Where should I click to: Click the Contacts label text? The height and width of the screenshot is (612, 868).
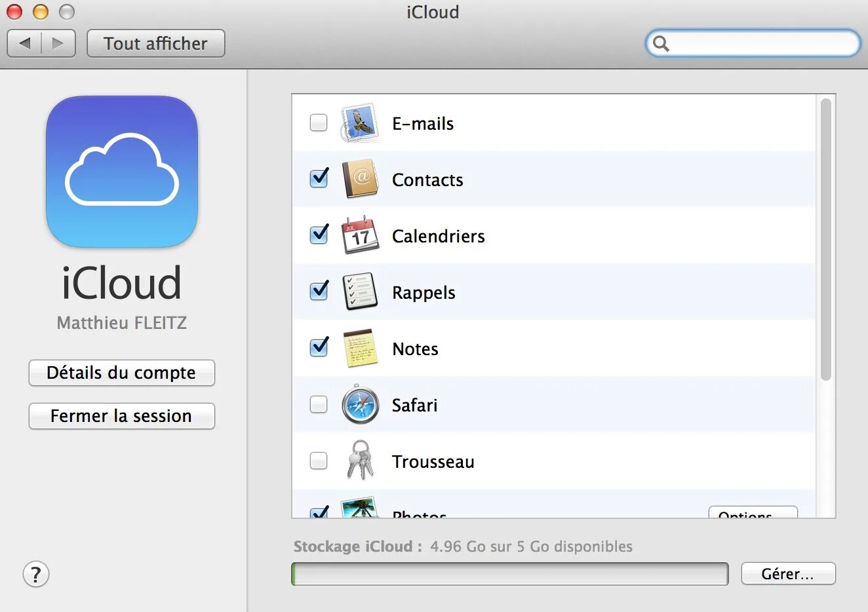click(427, 180)
